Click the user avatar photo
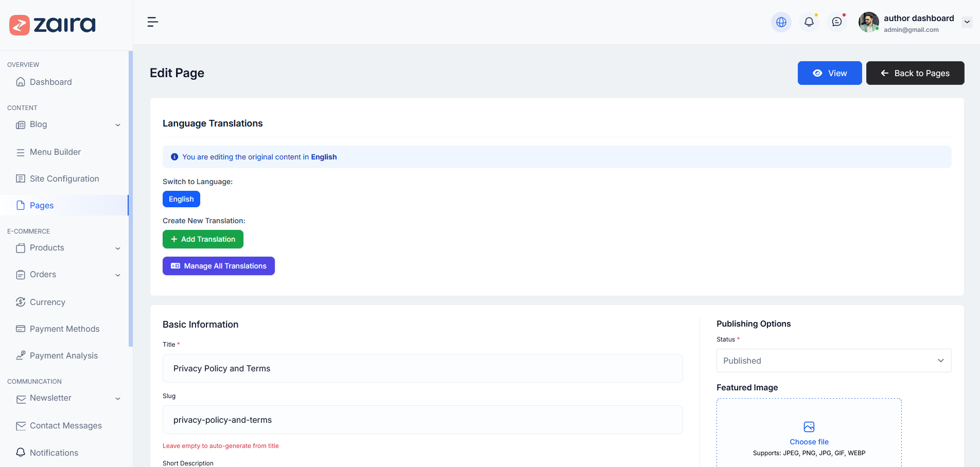Image resolution: width=980 pixels, height=467 pixels. [868, 22]
